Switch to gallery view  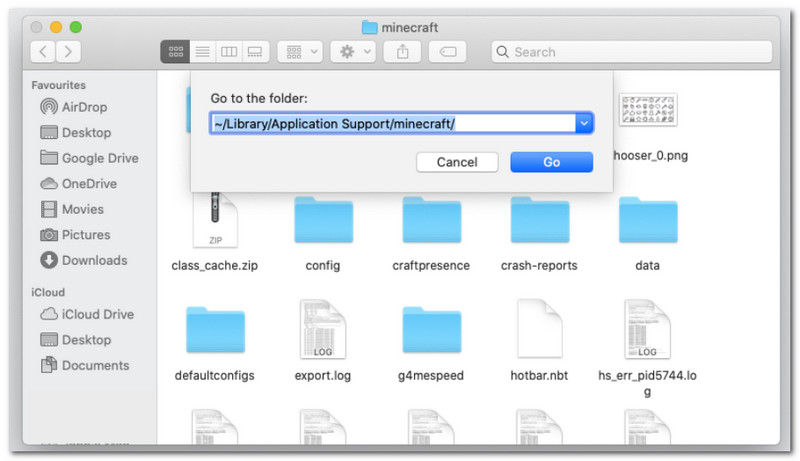pyautogui.click(x=255, y=52)
